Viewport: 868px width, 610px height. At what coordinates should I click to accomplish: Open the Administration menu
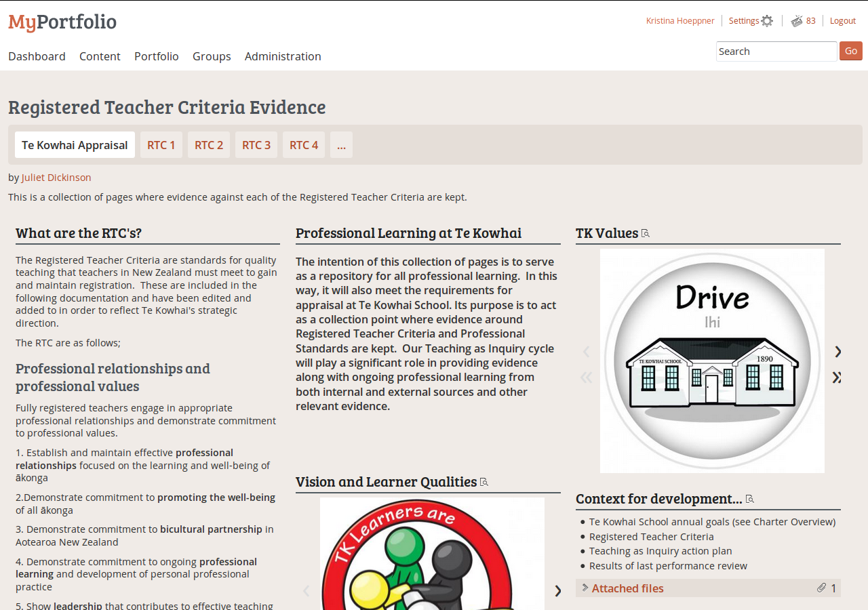[283, 56]
